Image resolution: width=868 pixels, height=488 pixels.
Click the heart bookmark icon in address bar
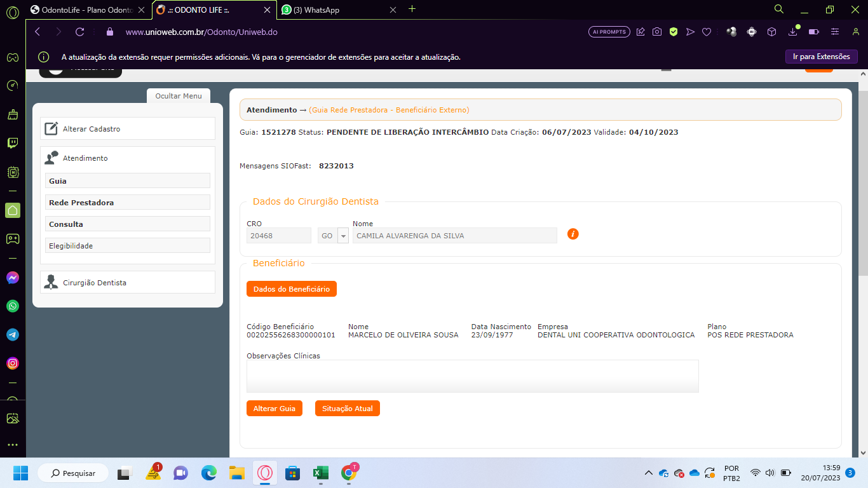(707, 32)
